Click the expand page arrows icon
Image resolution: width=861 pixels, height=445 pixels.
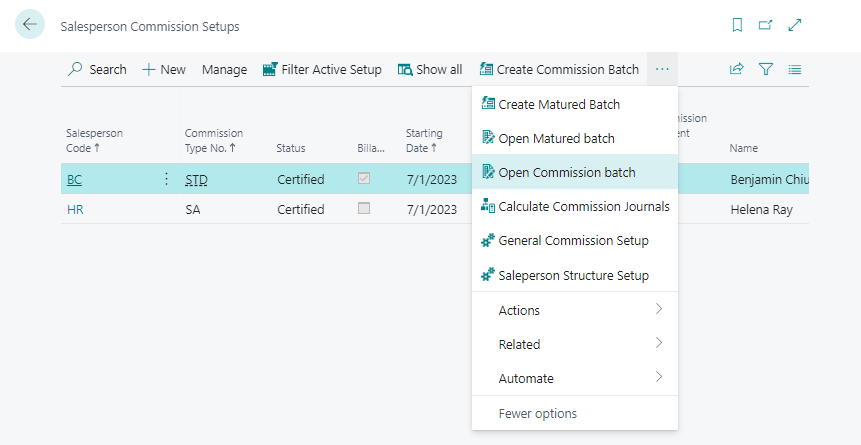pos(795,26)
